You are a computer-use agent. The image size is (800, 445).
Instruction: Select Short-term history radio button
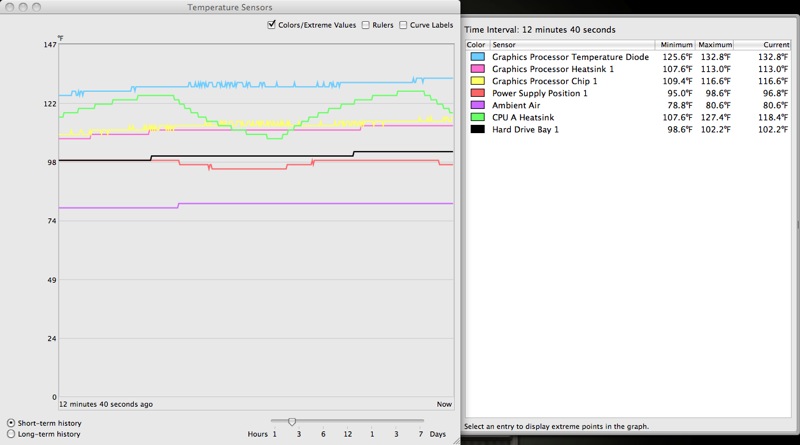(x=11, y=423)
